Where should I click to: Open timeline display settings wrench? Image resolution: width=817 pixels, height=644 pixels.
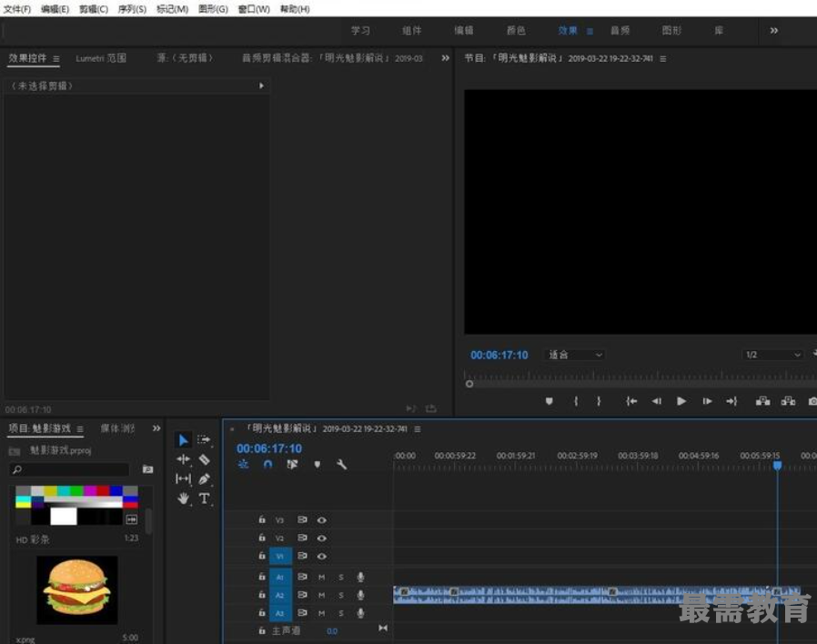coord(341,464)
